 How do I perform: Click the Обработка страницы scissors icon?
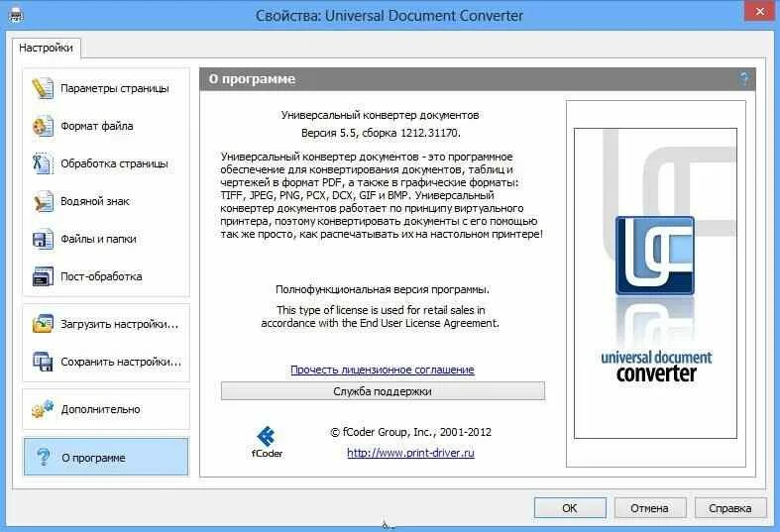pos(43,163)
